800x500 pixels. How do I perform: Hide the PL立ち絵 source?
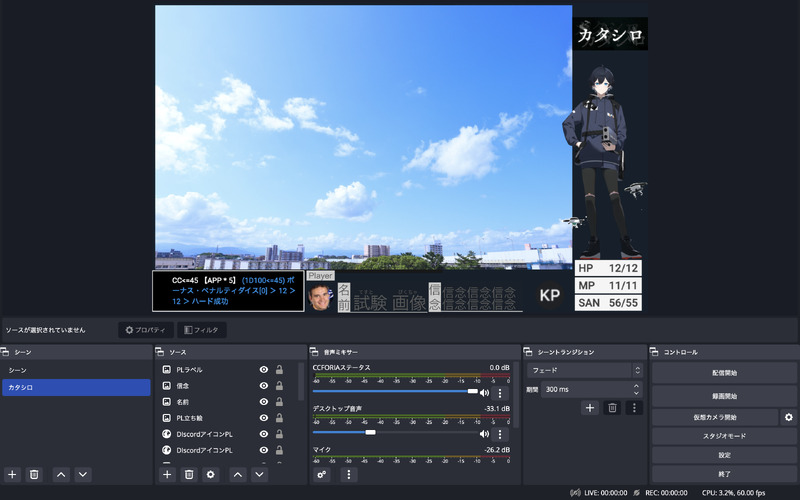(x=264, y=418)
